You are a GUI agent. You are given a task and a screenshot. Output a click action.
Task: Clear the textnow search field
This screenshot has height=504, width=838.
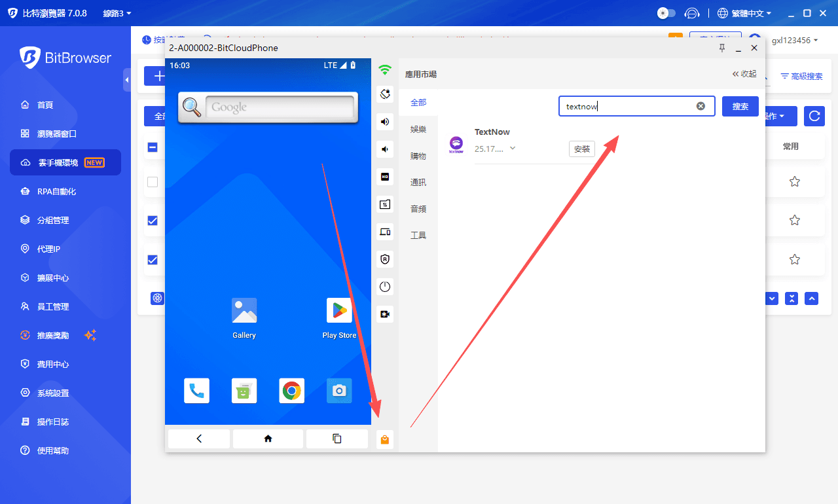pyautogui.click(x=701, y=106)
